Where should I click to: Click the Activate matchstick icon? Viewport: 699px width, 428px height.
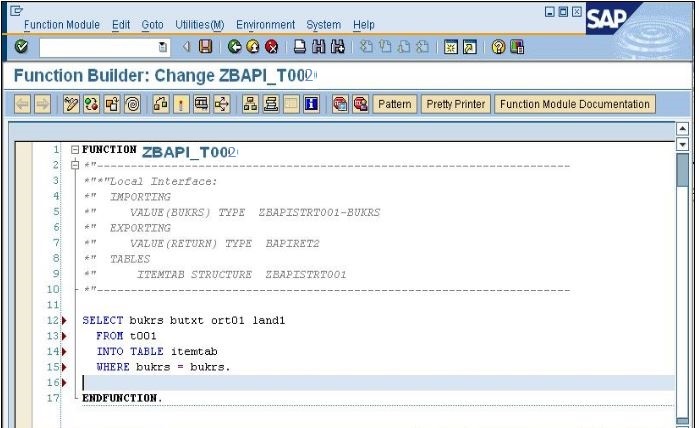181,104
